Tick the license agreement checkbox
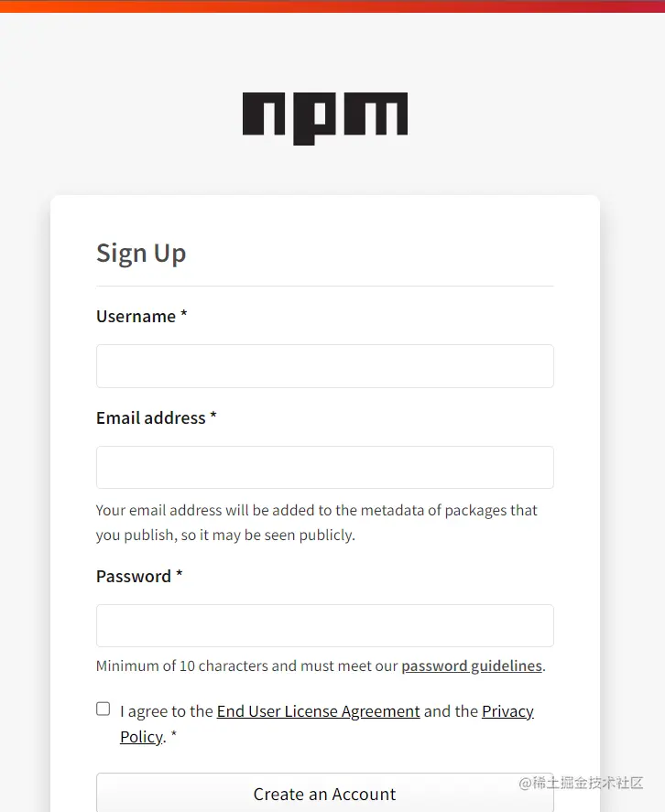The height and width of the screenshot is (812, 665). point(104,709)
